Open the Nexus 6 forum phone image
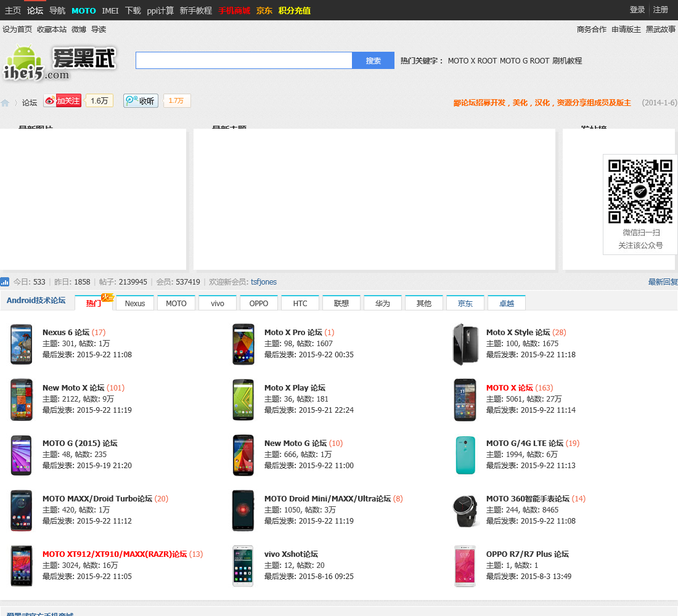The image size is (678, 616). click(21, 344)
